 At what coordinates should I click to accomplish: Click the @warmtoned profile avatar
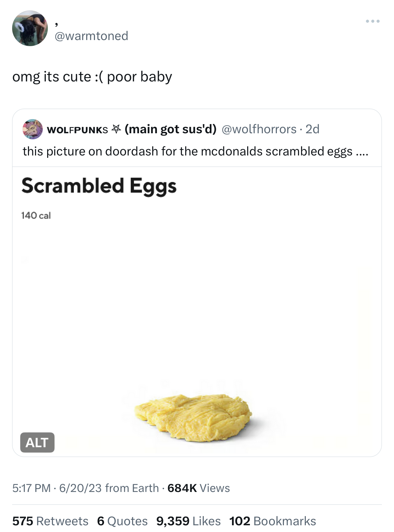[30, 28]
